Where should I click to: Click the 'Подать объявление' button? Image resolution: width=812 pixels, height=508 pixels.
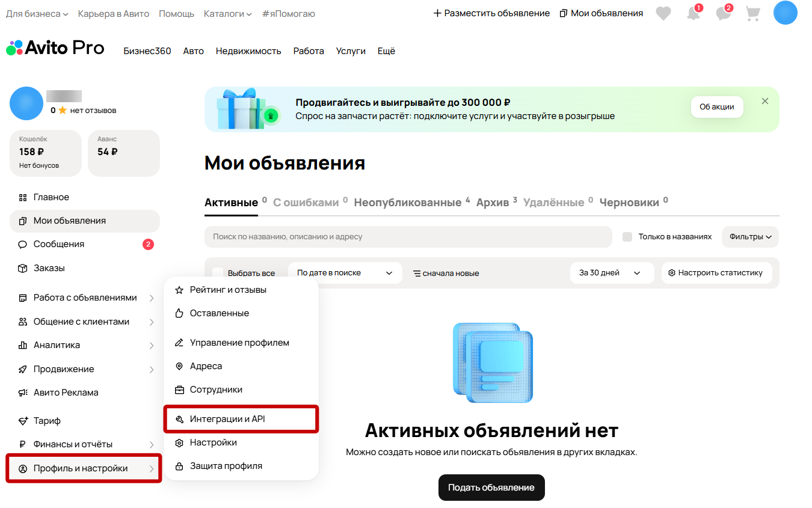(x=491, y=488)
